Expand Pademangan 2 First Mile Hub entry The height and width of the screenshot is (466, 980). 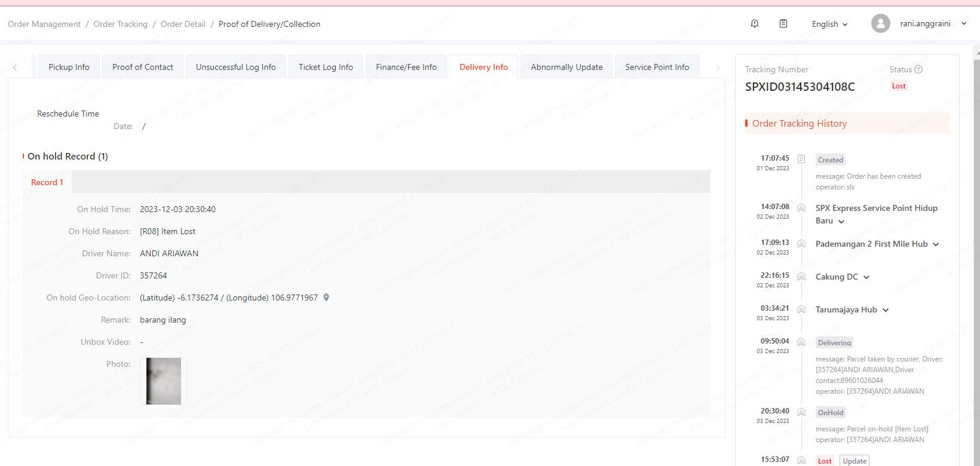click(936, 244)
